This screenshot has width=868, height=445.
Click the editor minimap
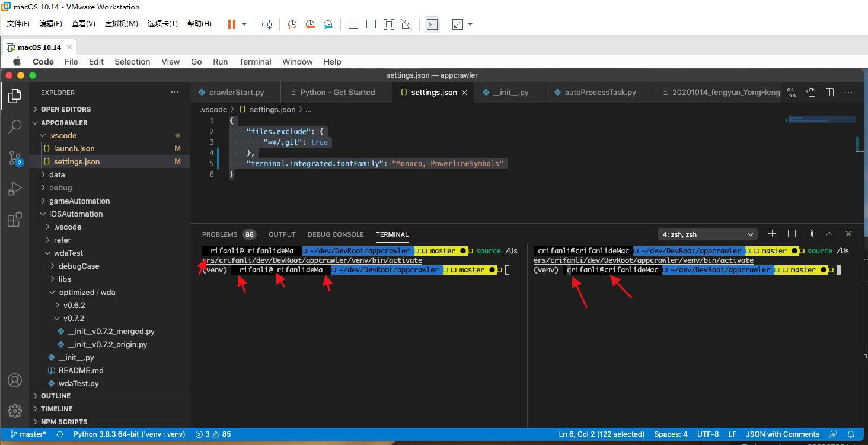(x=821, y=120)
